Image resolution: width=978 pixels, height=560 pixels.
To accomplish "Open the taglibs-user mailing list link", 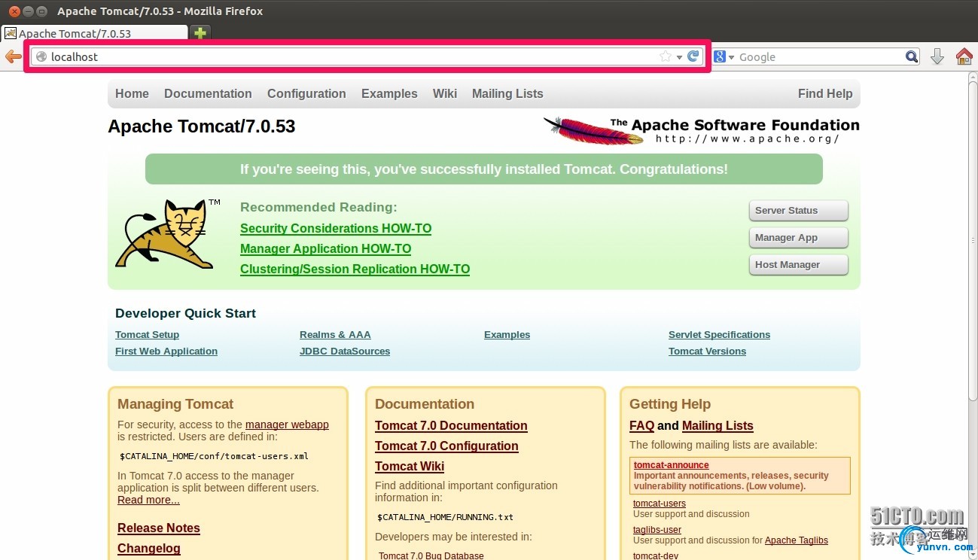I will click(x=657, y=530).
